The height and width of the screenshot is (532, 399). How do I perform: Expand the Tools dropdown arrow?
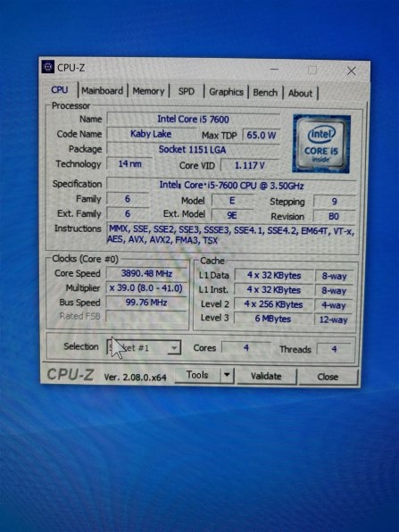point(227,376)
